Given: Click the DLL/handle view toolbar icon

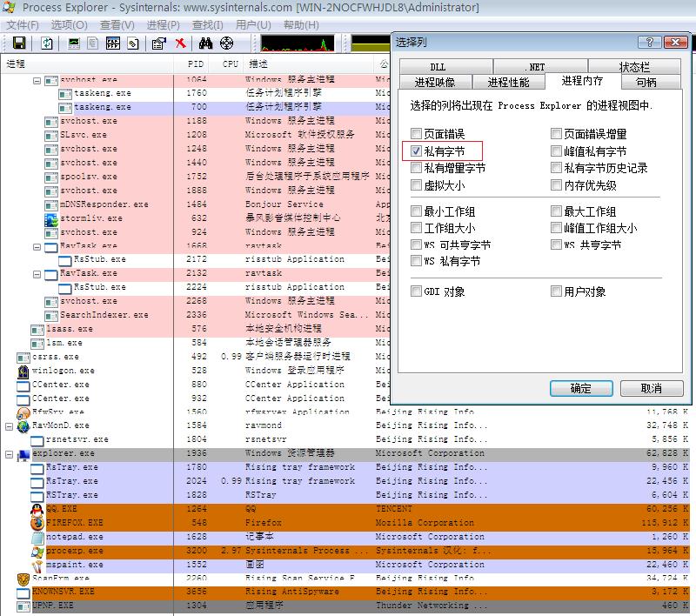Looking at the screenshot, I should coord(133,43).
